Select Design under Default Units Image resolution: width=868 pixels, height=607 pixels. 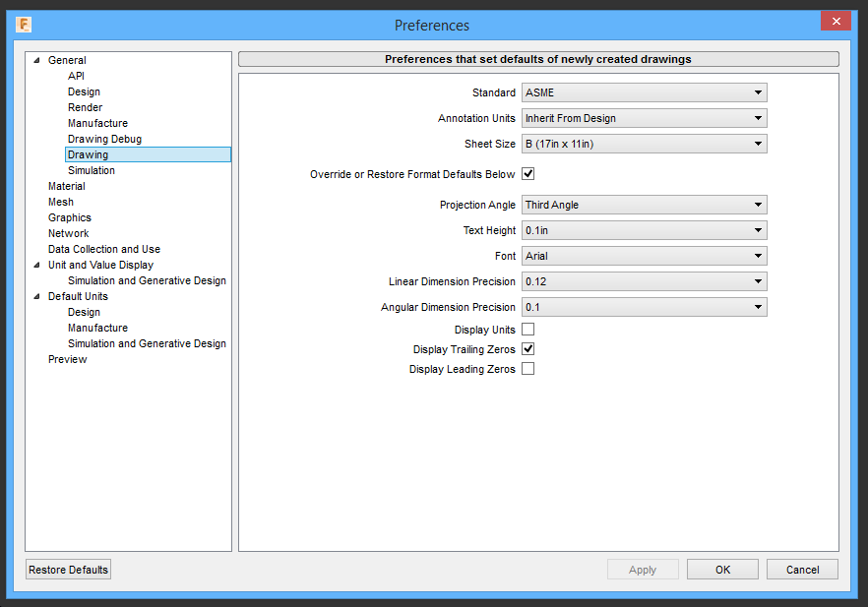pos(85,312)
